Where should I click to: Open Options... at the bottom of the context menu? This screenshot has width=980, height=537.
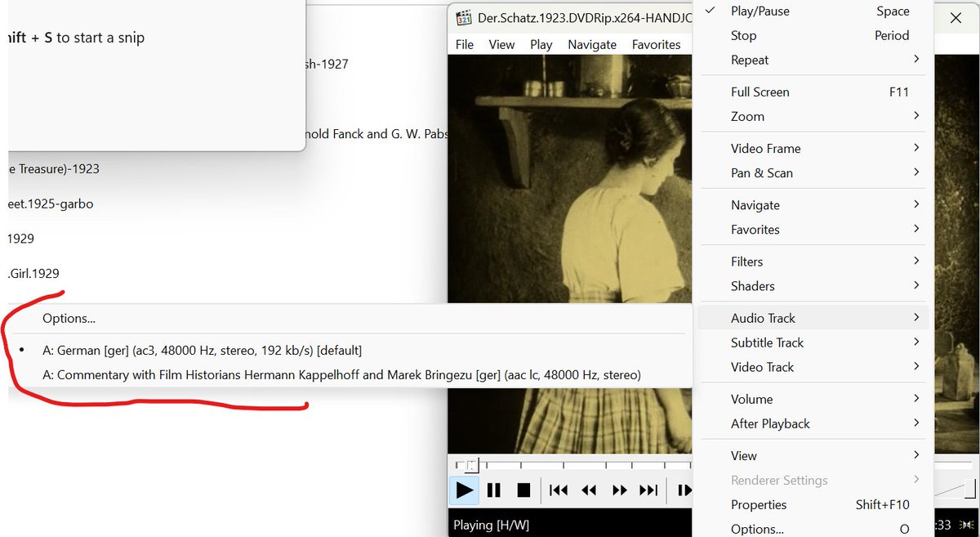(x=813, y=529)
